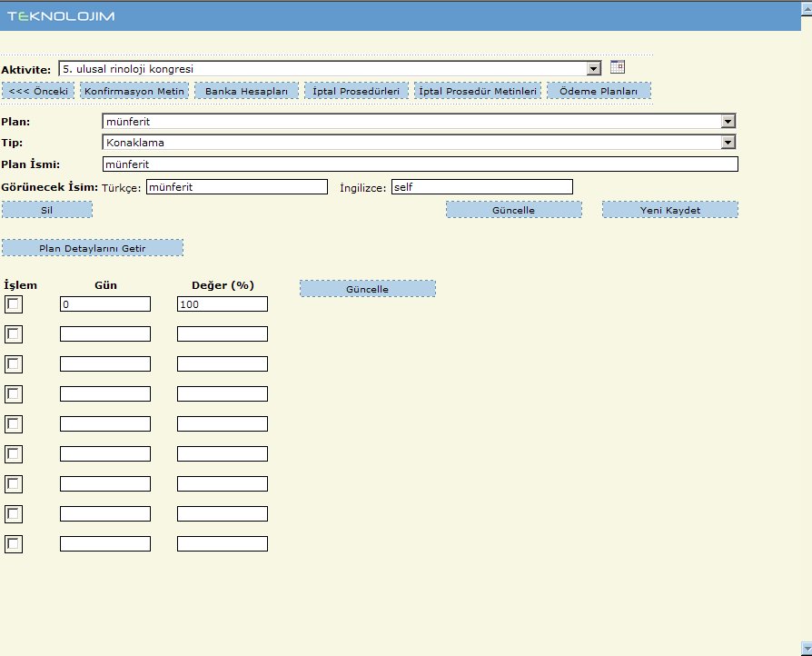Click the Gün field containing 0
The height and width of the screenshot is (656, 812).
tap(105, 304)
